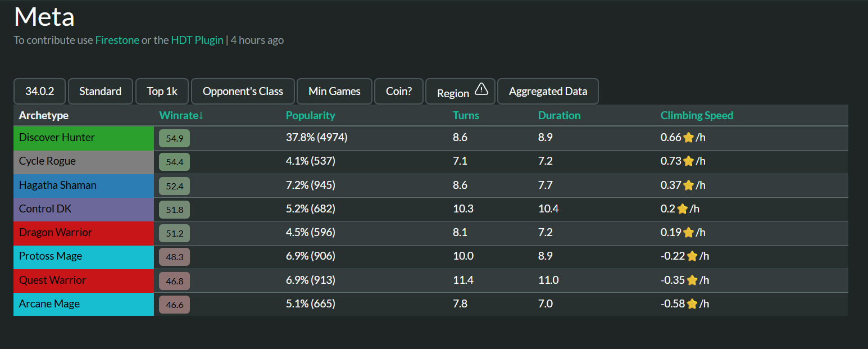Image resolution: width=868 pixels, height=349 pixels.
Task: Open the Opponent's Class filter
Action: pyautogui.click(x=243, y=91)
